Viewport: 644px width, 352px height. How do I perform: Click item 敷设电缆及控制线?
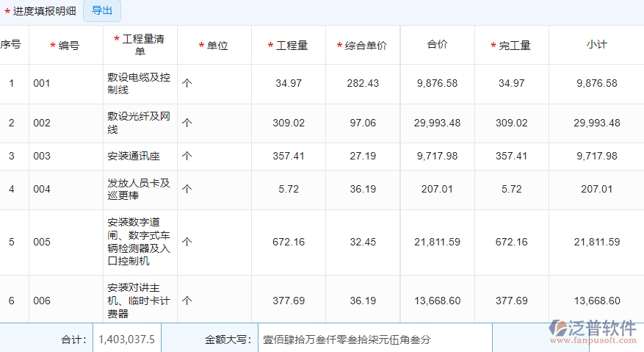pos(139,84)
